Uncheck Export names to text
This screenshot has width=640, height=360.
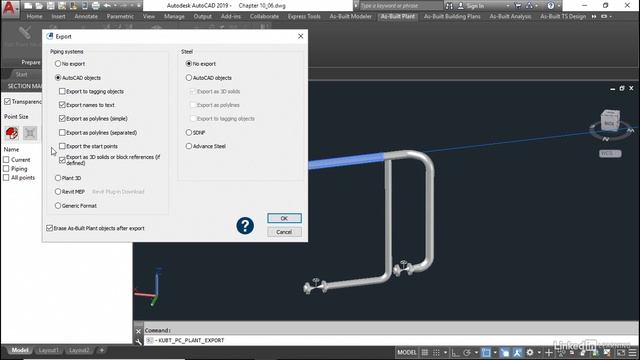62,105
